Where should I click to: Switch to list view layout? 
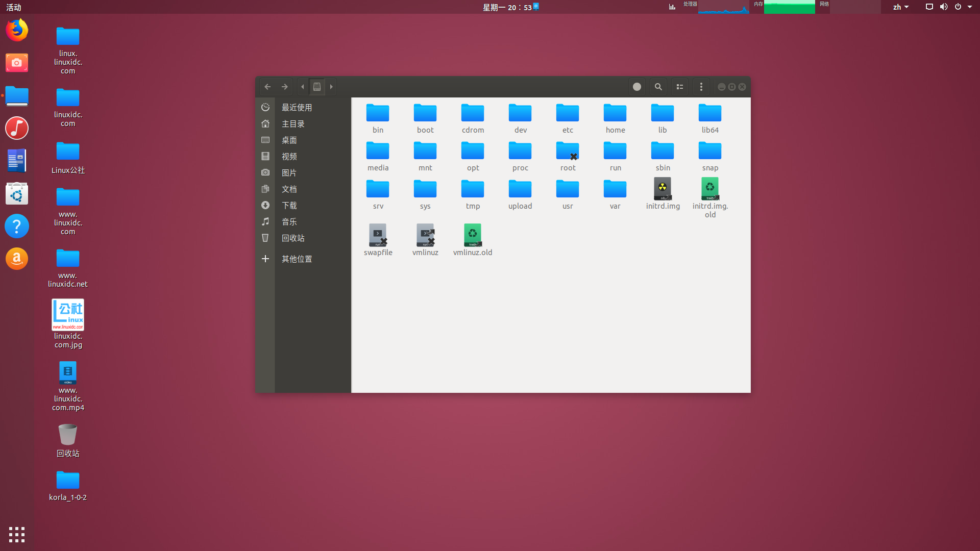click(x=679, y=87)
